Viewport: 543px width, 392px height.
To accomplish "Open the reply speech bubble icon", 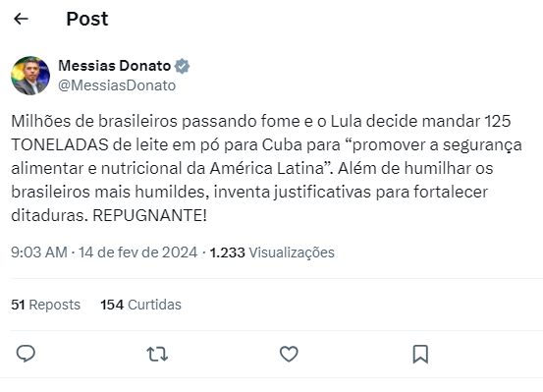I will pyautogui.click(x=26, y=354).
